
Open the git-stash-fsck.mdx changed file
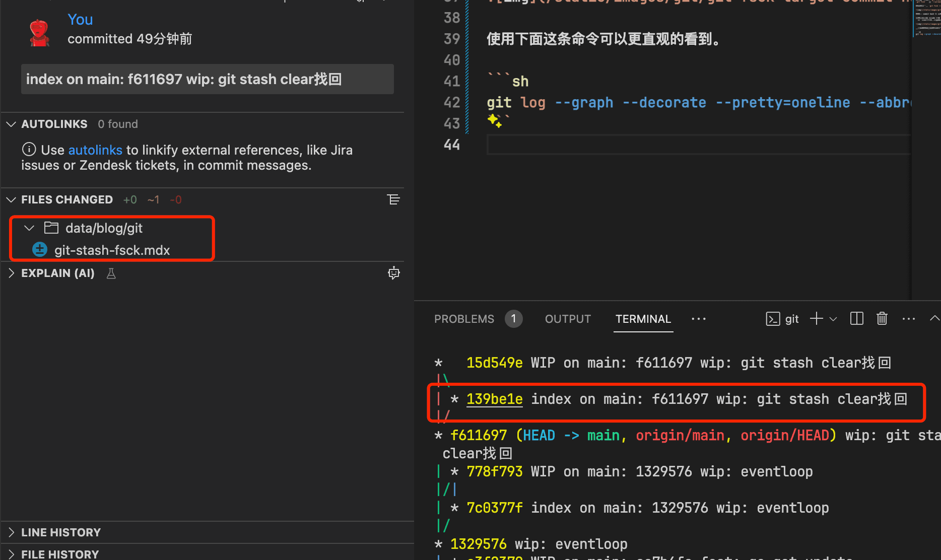112,250
